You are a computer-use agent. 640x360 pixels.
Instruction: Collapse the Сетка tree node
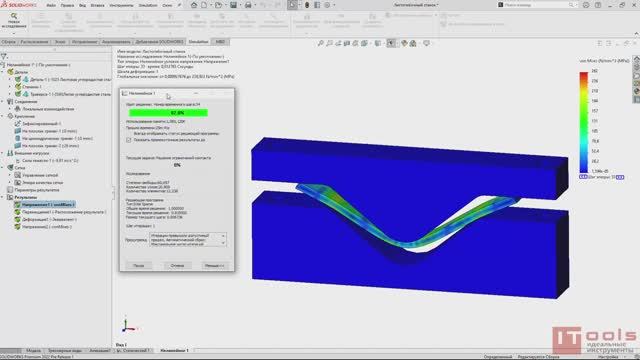tap(3, 168)
